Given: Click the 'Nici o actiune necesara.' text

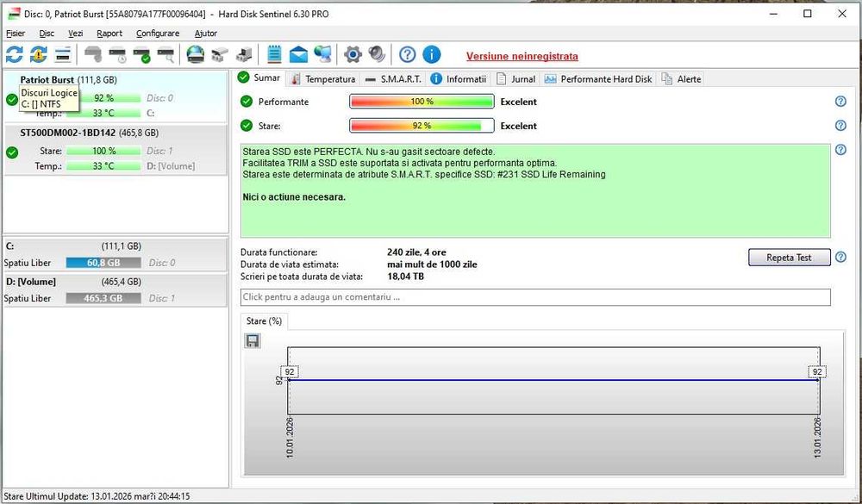Looking at the screenshot, I should click(x=294, y=196).
